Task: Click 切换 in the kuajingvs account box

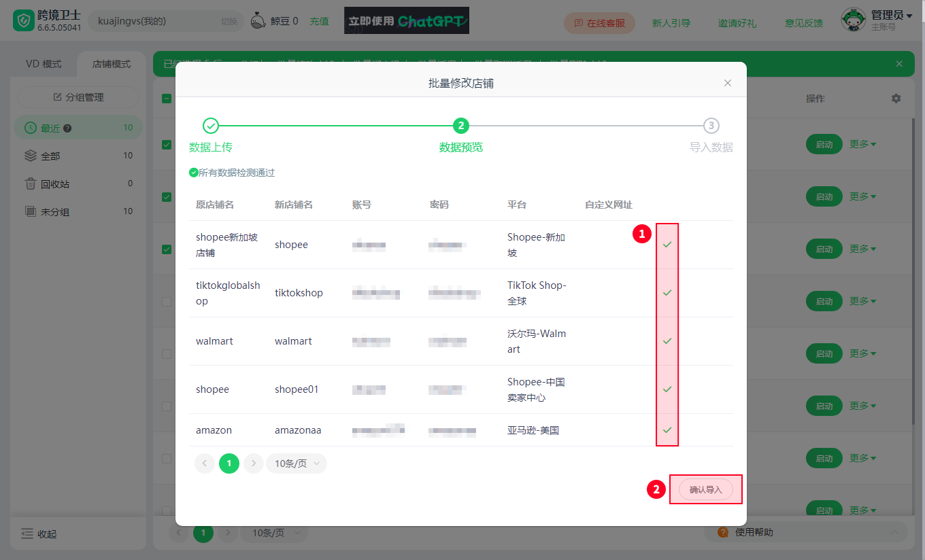Action: point(229,21)
